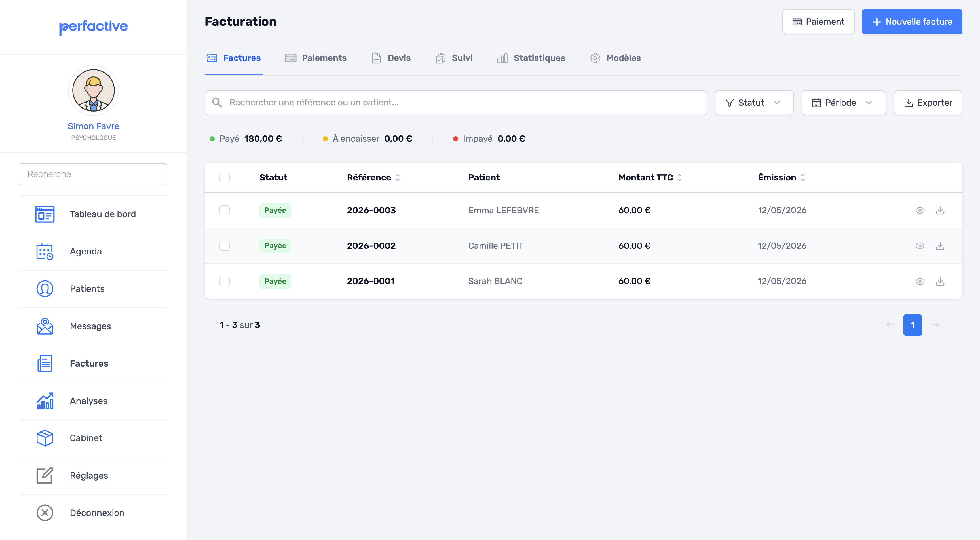Open Simon Favre name link
This screenshot has height=540, width=980.
(x=93, y=126)
